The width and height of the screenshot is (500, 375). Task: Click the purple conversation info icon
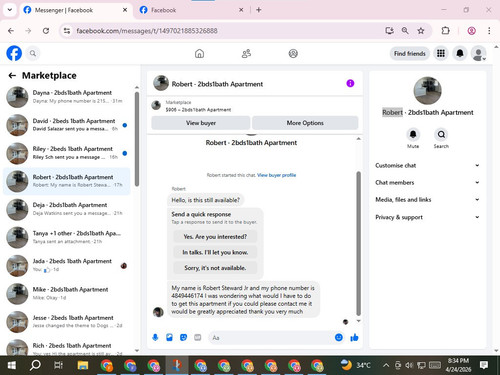click(x=350, y=83)
